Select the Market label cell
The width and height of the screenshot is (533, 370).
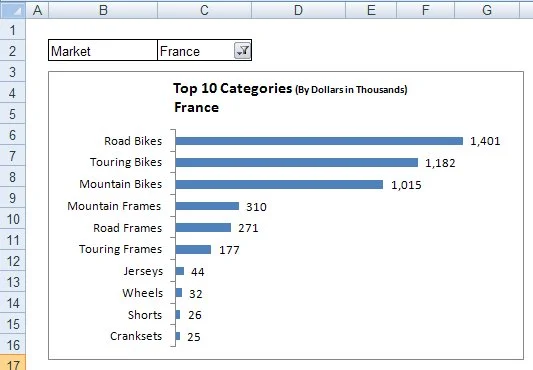(103, 50)
